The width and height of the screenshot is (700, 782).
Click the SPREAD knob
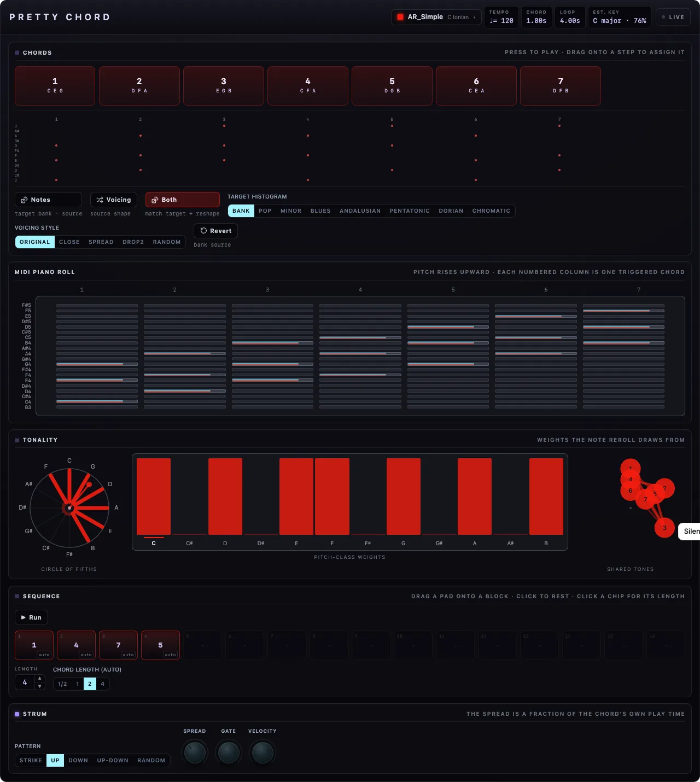pos(195,753)
